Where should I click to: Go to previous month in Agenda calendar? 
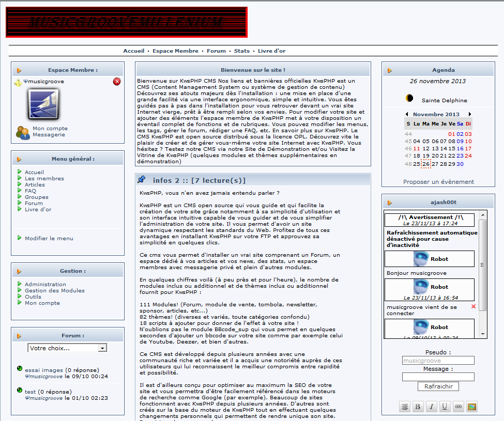[x=407, y=114]
